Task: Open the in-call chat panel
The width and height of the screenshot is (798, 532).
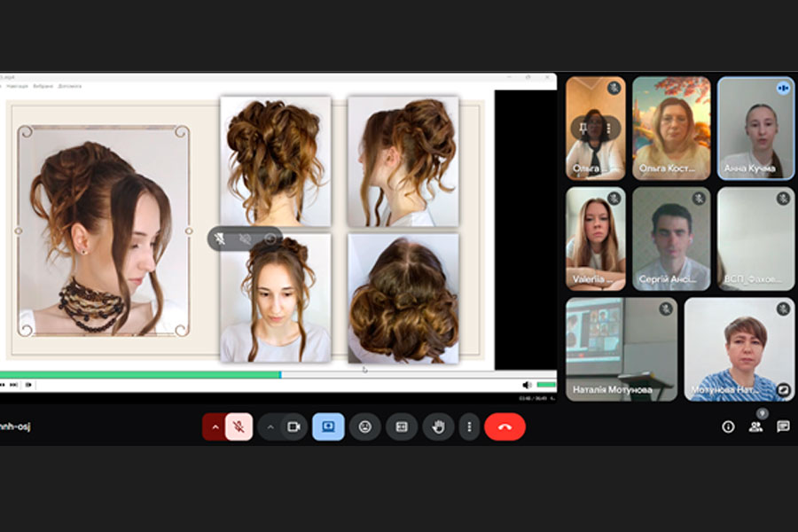Action: click(x=783, y=426)
